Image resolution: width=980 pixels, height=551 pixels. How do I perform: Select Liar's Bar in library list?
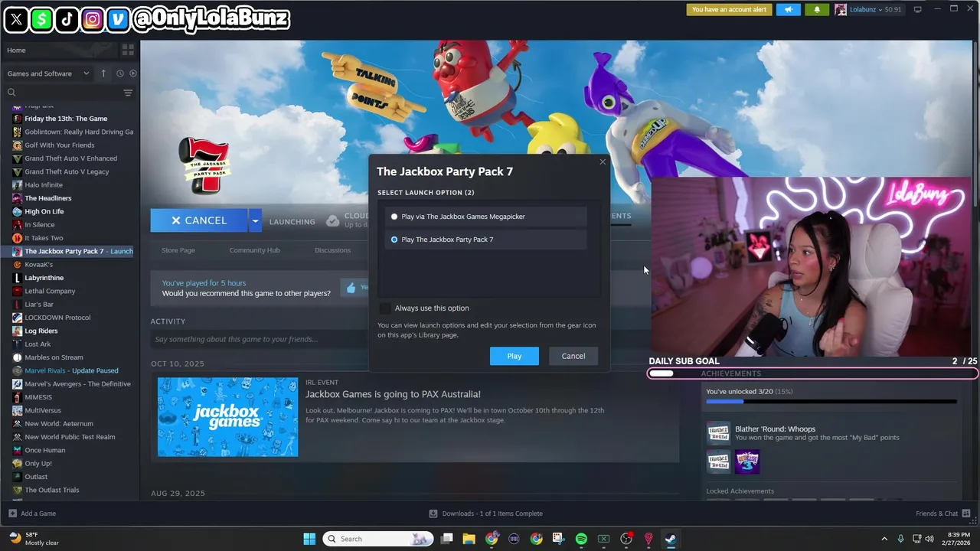39,304
